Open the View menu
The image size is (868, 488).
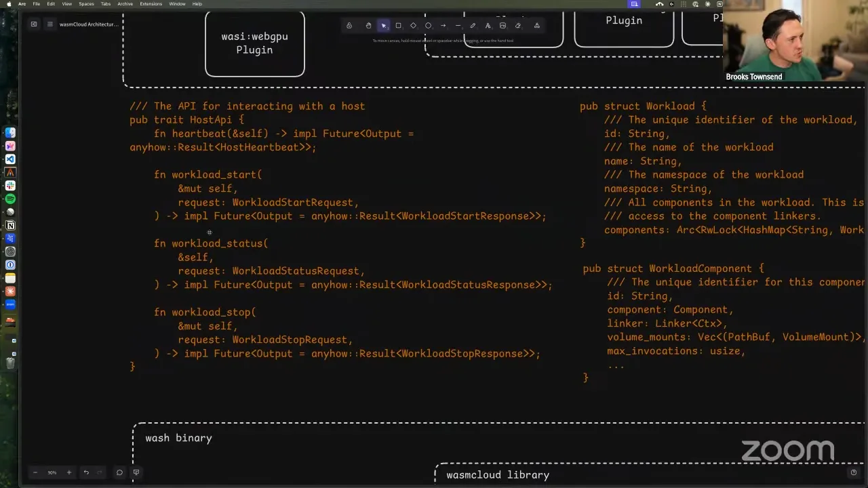coord(67,4)
